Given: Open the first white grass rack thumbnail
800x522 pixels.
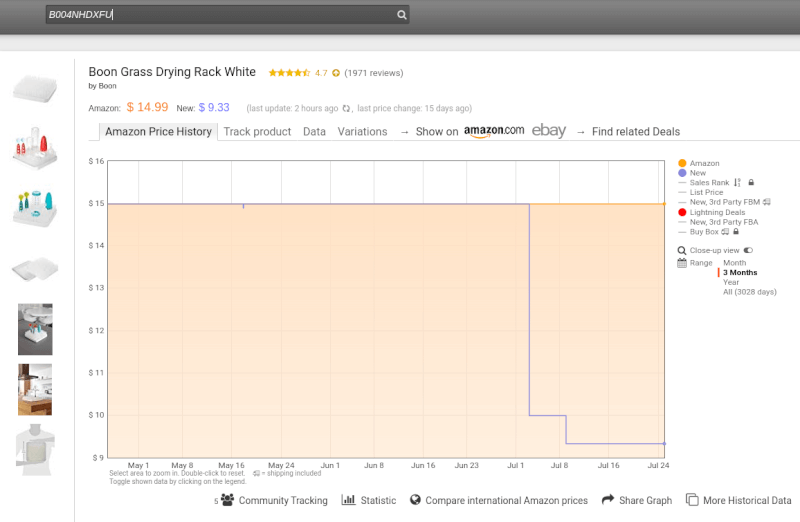Looking at the screenshot, I should tap(35, 88).
